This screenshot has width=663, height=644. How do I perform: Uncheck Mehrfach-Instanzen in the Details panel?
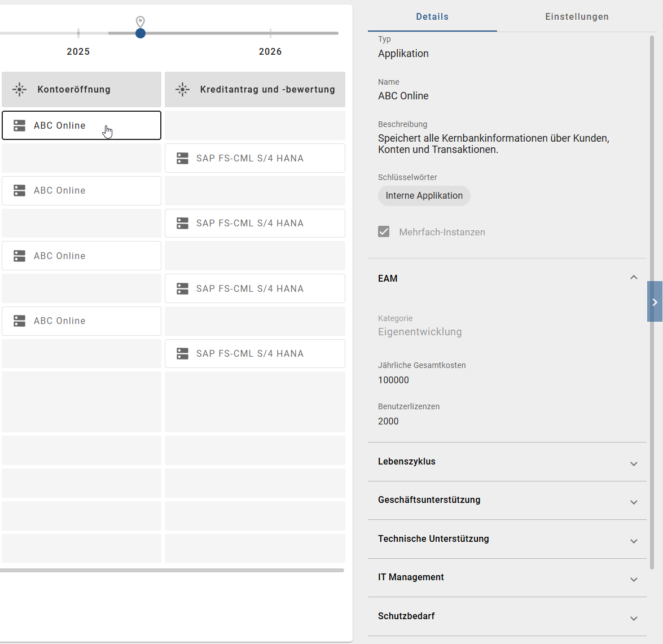click(384, 231)
